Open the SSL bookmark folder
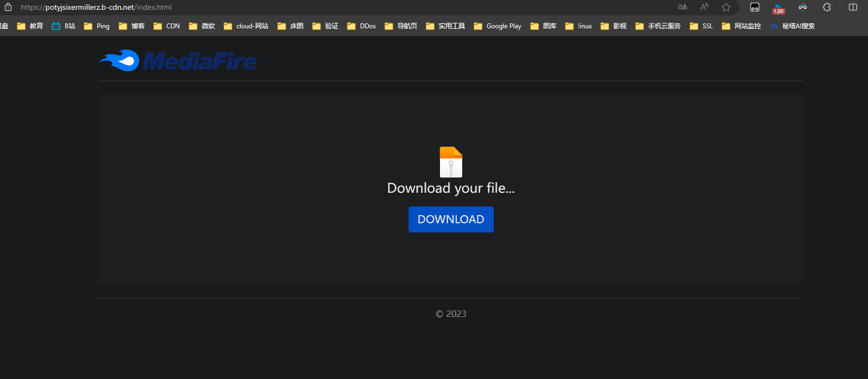 (x=701, y=26)
